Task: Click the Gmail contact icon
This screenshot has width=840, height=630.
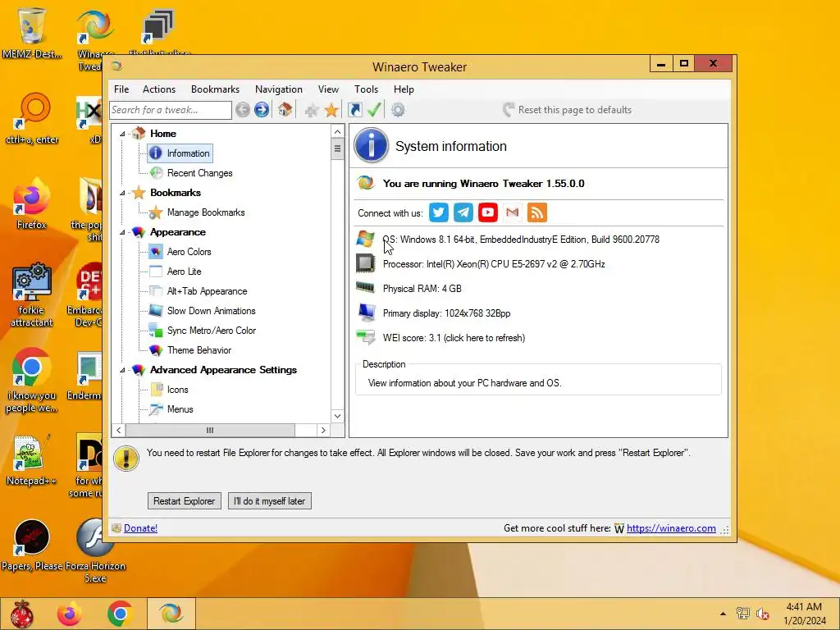Action: (x=512, y=212)
